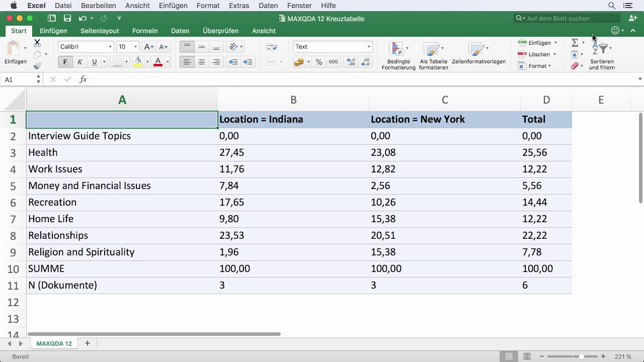The width and height of the screenshot is (644, 362).
Task: Open the font size dropdown
Action: click(135, 47)
